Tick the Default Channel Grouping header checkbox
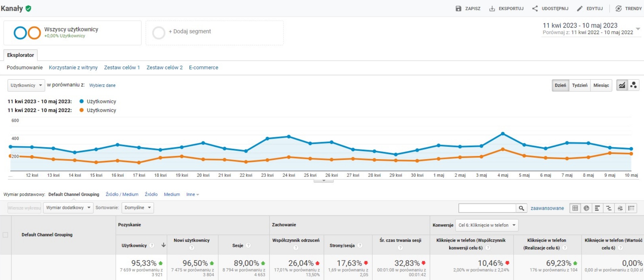The height and width of the screenshot is (280, 644). tap(5, 235)
